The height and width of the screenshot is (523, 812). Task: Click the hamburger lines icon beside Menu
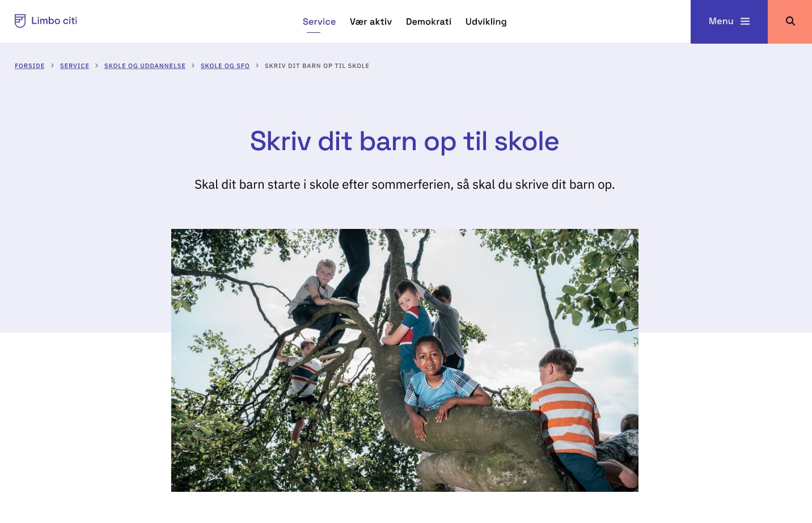tap(745, 22)
